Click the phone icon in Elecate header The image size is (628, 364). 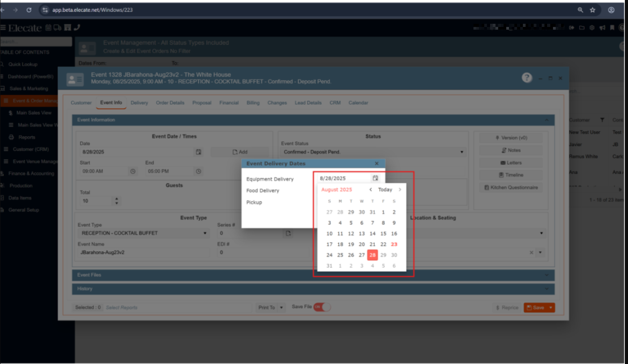[x=77, y=28]
